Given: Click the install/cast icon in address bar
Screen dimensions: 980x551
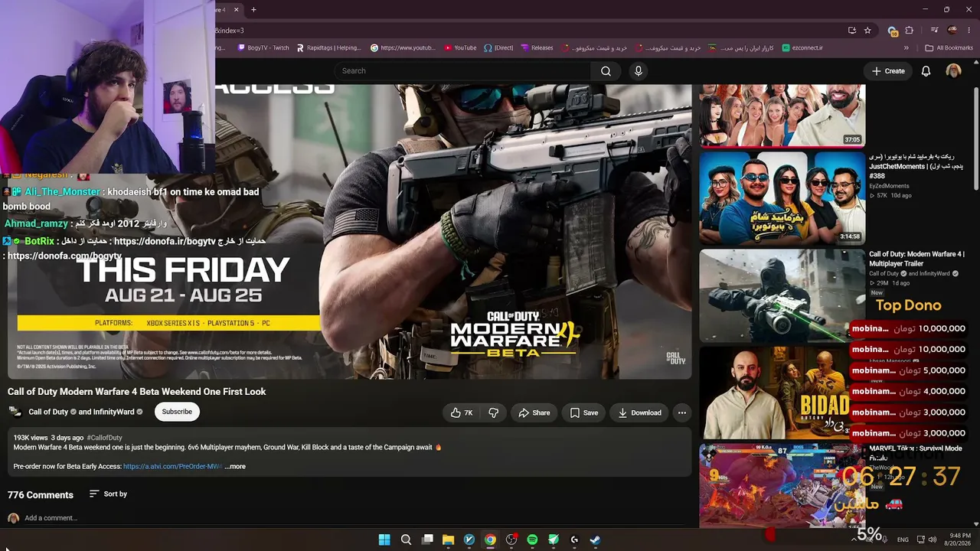Looking at the screenshot, I should (852, 31).
